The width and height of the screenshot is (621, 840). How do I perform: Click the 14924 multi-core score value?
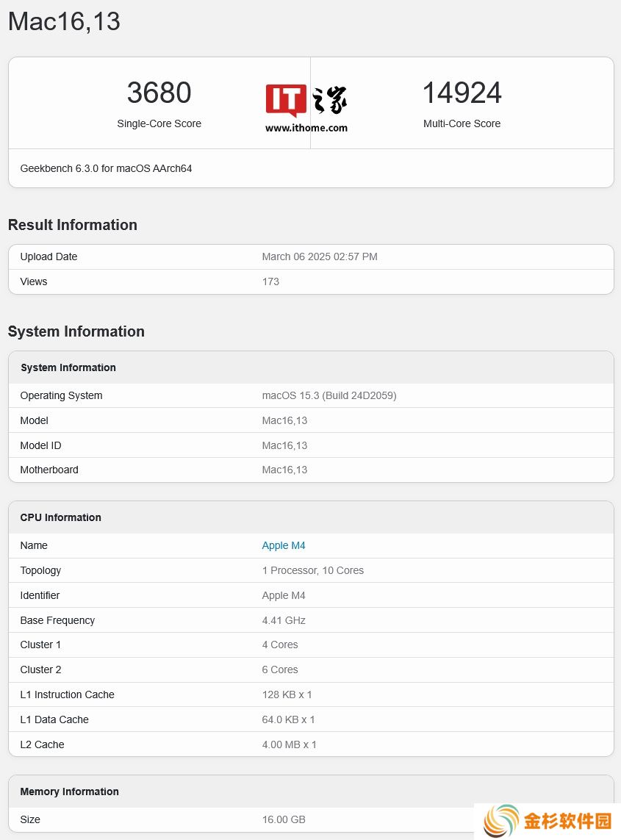coord(462,93)
